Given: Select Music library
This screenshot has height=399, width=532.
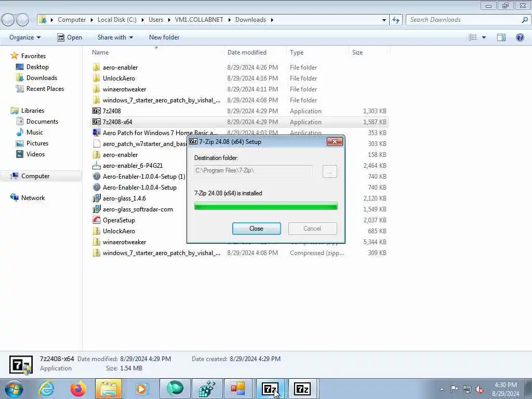Looking at the screenshot, I should point(35,132).
